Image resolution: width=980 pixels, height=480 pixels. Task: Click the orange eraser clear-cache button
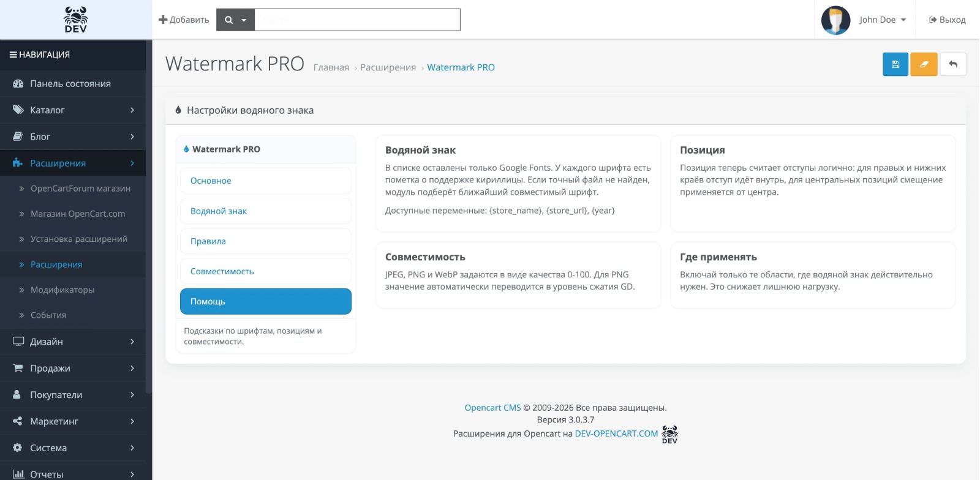pos(924,64)
